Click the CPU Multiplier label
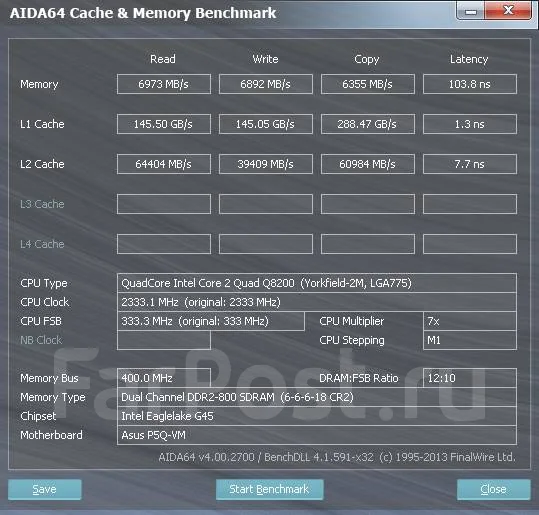This screenshot has width=539, height=515. (x=352, y=321)
